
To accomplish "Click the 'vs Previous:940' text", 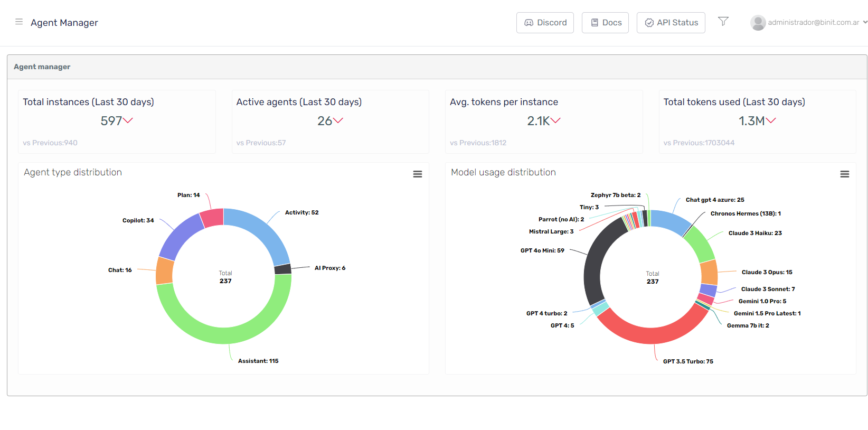I will (x=50, y=143).
